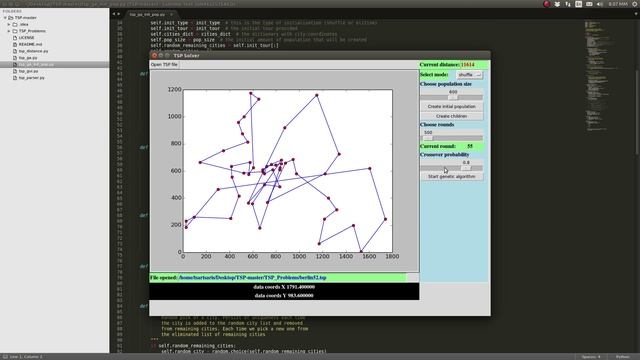Click the Current round value 55
The image size is (640, 360).
(x=470, y=146)
